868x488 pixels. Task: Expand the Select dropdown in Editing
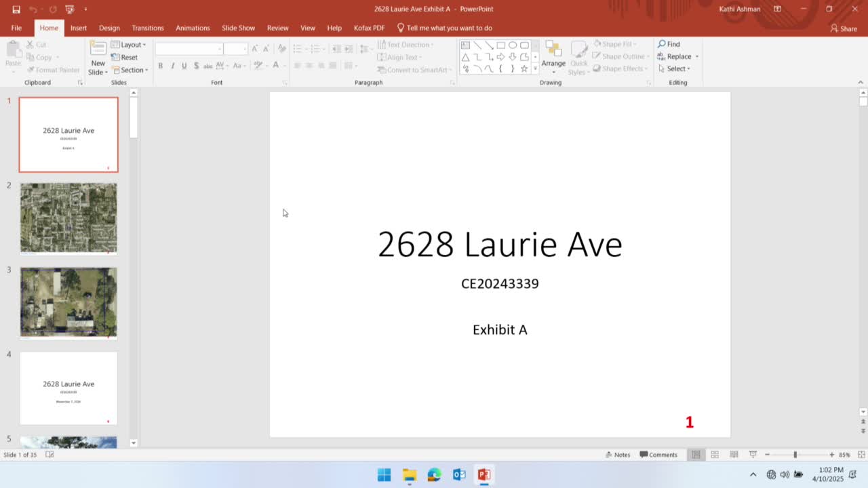tap(674, 68)
